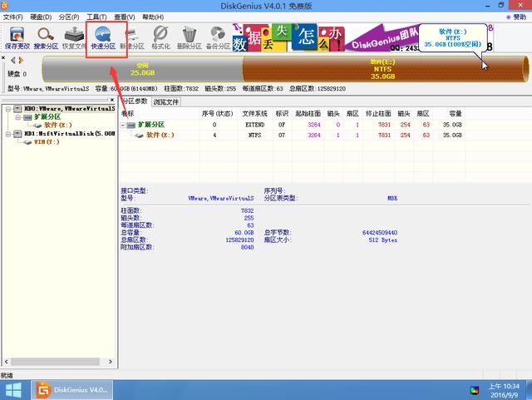Switch to Partition Parameters (分区参数) tab
This screenshot has height=400, width=532.
[135, 101]
